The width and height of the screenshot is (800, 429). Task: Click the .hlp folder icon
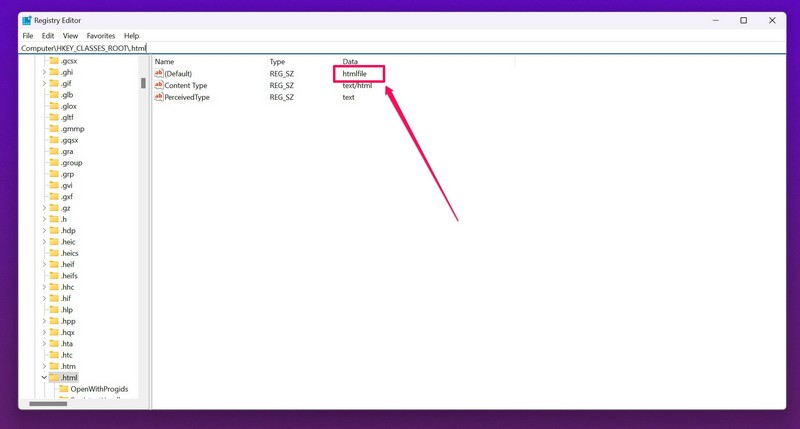click(x=54, y=310)
